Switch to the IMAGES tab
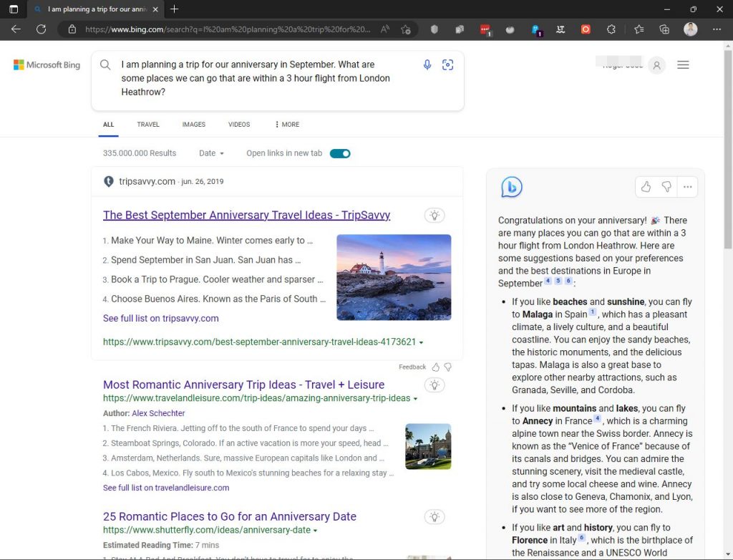The height and width of the screenshot is (560, 733). [x=193, y=125]
